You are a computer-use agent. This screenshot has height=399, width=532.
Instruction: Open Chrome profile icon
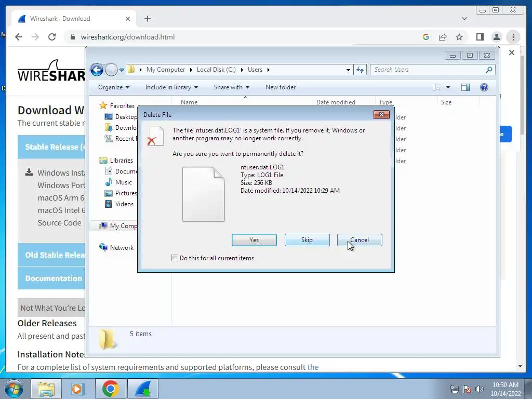(497, 37)
